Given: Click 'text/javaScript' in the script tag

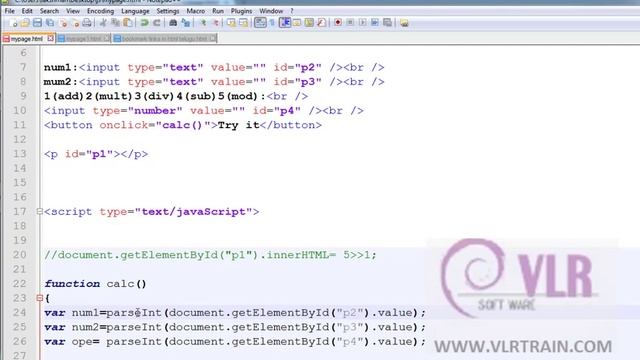Looking at the screenshot, I should coord(193,212).
